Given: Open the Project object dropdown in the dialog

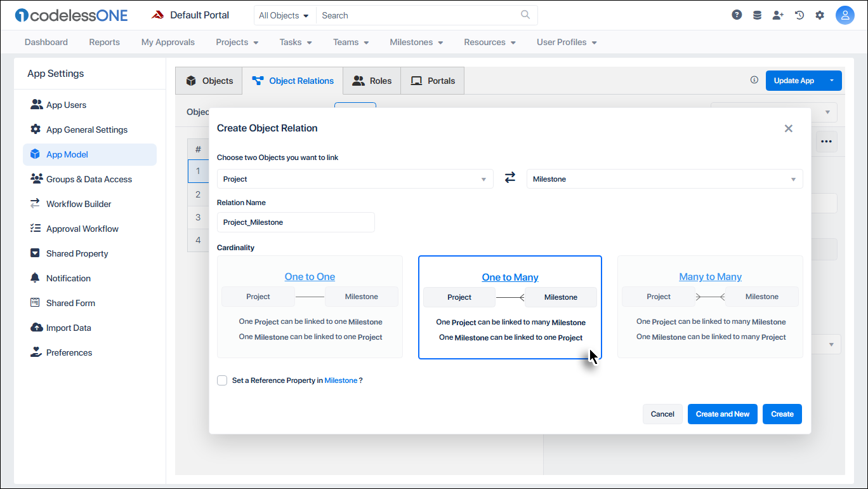Looking at the screenshot, I should [355, 178].
